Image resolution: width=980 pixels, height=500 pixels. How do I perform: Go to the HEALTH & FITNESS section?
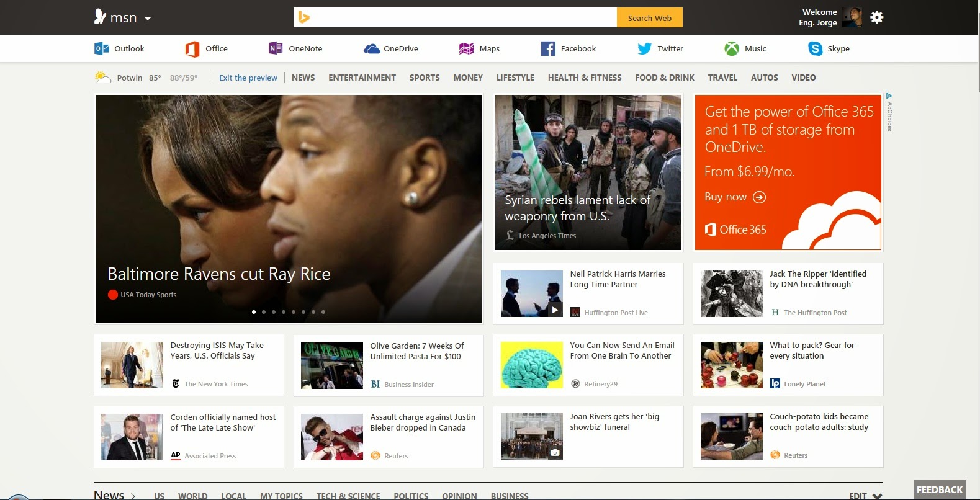click(x=584, y=78)
